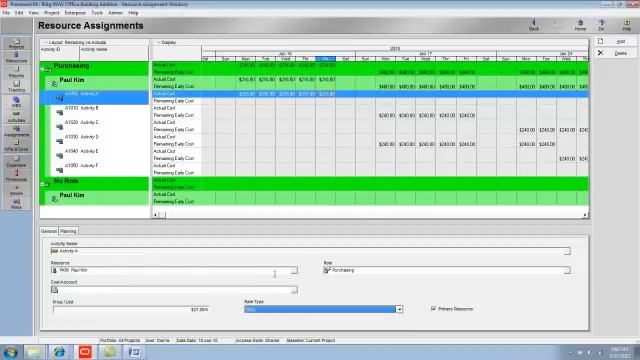Viewport: 640px width, 360px height.
Task: Click the Activity C assignment row icon
Action: tap(60, 127)
